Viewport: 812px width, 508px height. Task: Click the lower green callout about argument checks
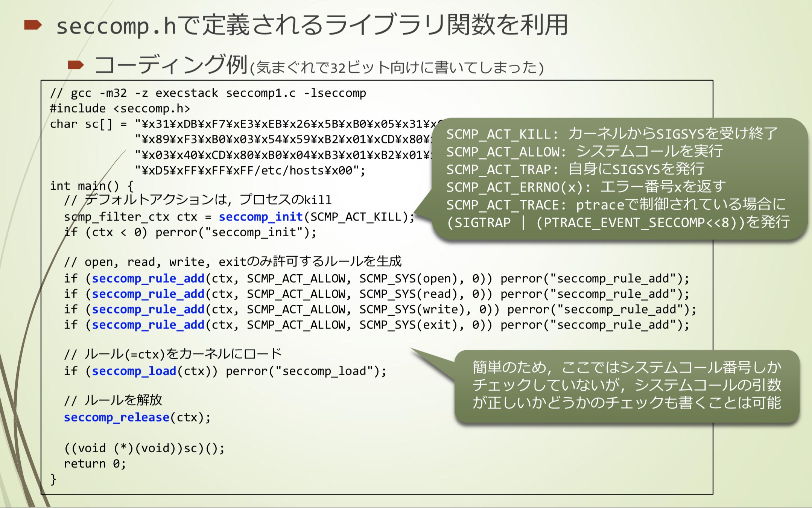(626, 385)
